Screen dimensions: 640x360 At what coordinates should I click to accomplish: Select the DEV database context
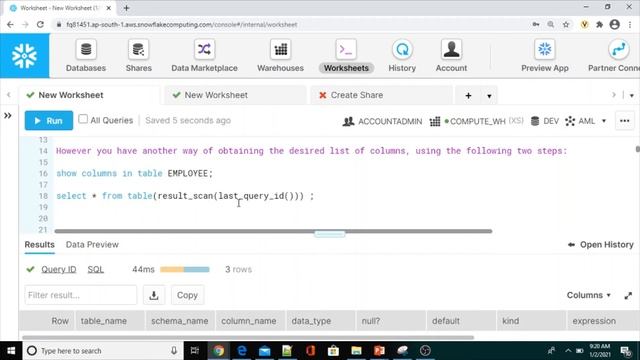pyautogui.click(x=544, y=121)
